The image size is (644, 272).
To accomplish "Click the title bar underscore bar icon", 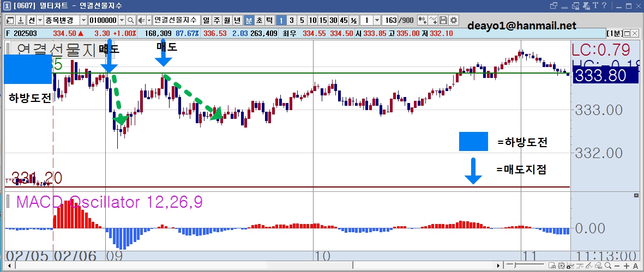I will coord(565,8).
